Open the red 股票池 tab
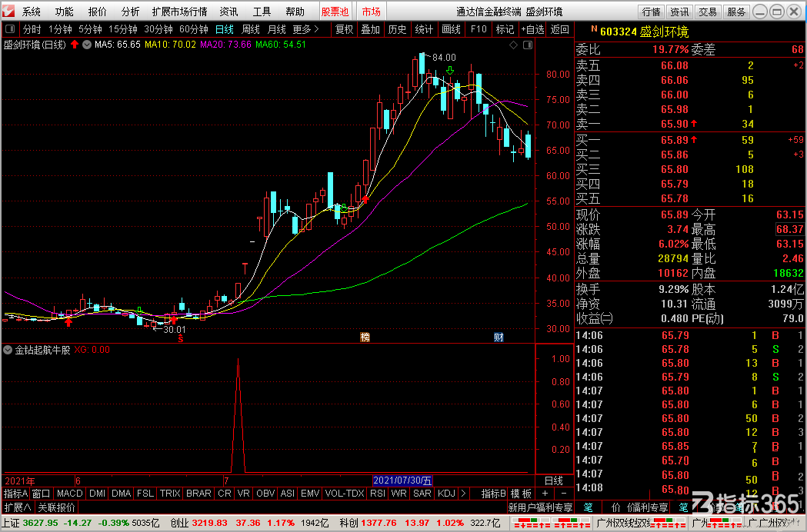This screenshot has height=532, width=807. pos(335,12)
